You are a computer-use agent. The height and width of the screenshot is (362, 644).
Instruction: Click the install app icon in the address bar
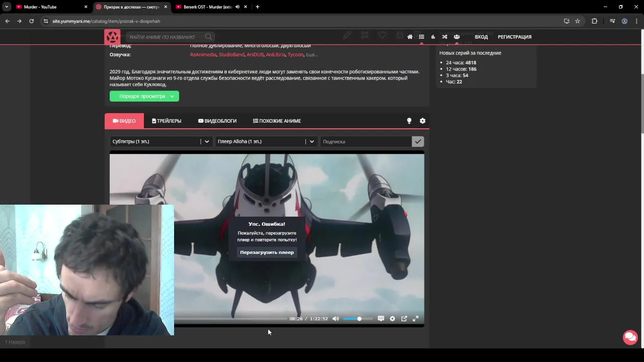click(x=567, y=21)
